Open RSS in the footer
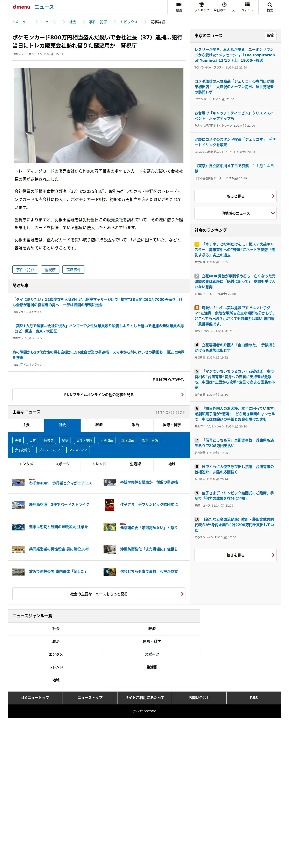 [254, 697]
